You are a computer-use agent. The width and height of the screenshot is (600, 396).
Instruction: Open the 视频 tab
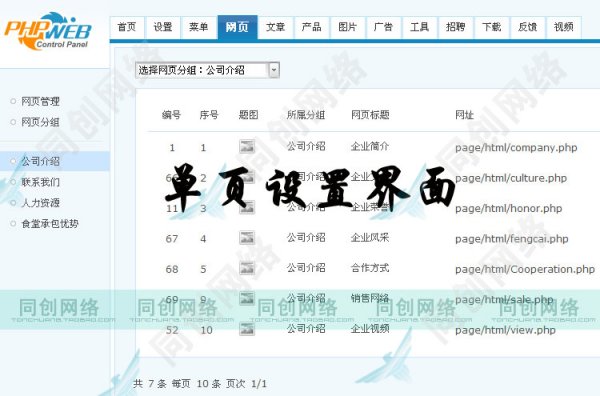tap(563, 27)
